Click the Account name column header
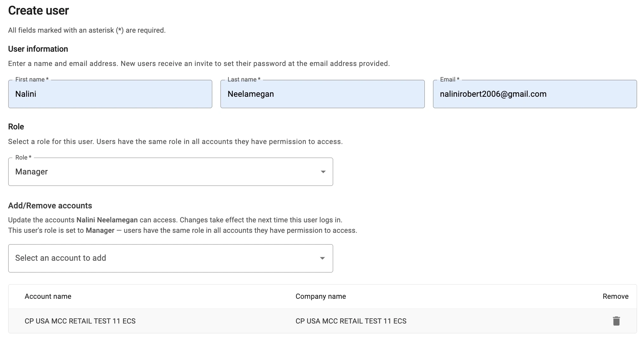The width and height of the screenshot is (644, 340). pos(48,296)
